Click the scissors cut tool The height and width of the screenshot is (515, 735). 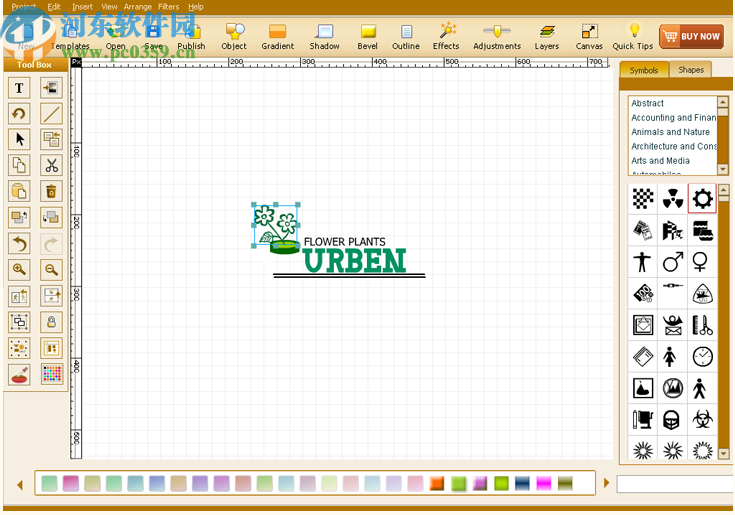[51, 165]
